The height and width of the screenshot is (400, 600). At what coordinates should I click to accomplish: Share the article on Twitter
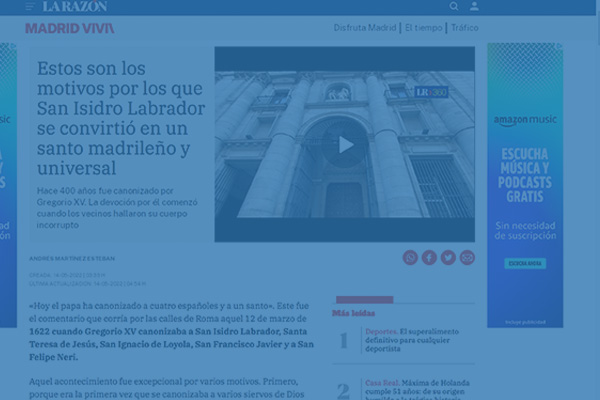448,258
